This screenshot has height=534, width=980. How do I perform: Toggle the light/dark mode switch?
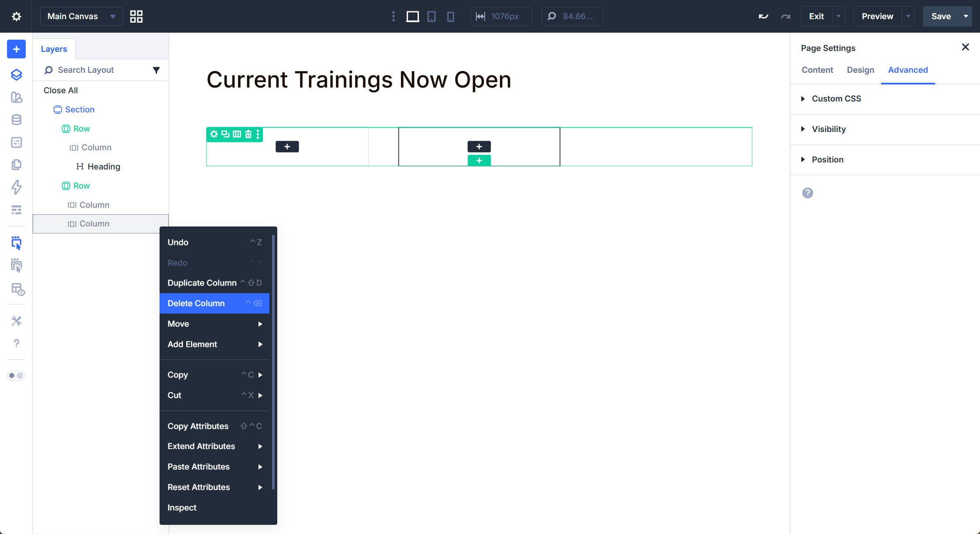[x=16, y=375]
